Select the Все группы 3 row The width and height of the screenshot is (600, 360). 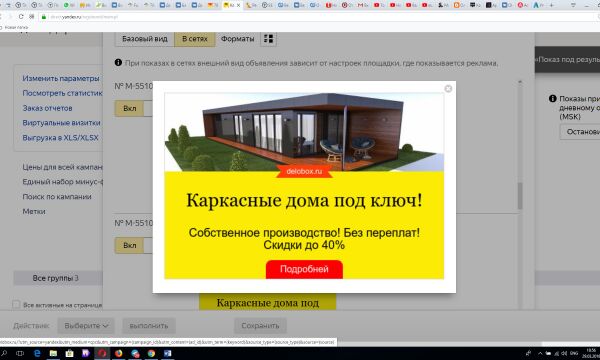58,278
